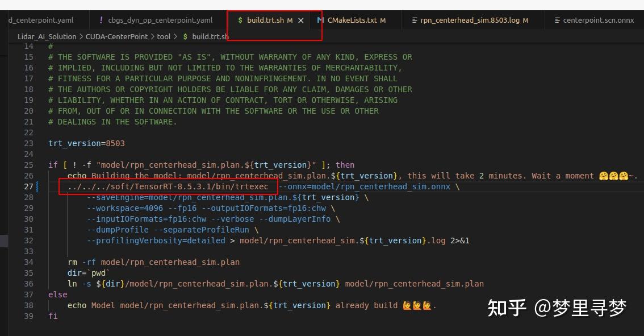
Task: Click the log file icon on rpn_centerhead tab
Action: click(415, 20)
